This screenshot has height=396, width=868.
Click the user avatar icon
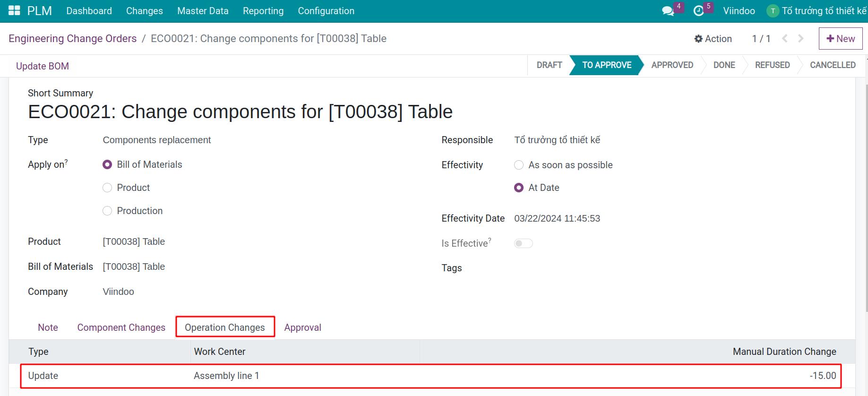(x=773, y=11)
